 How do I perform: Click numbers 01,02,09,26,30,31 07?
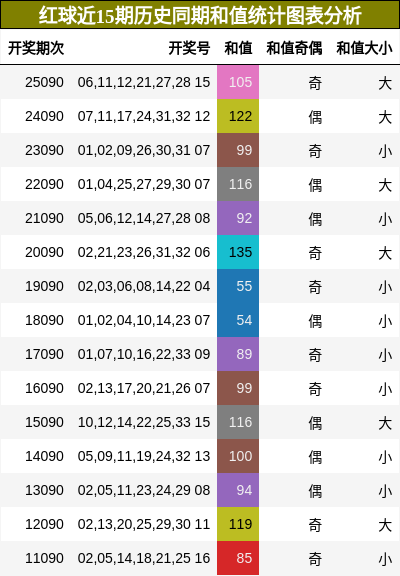pos(144,150)
